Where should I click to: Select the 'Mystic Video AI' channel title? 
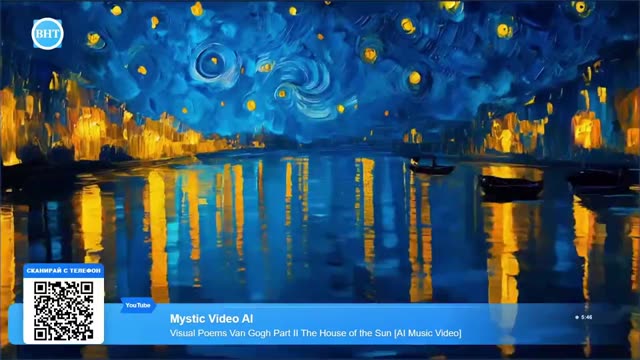tap(211, 319)
